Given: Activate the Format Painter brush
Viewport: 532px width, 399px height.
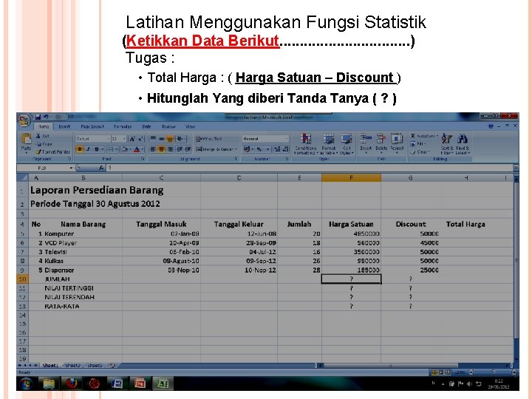Looking at the screenshot, I should (x=52, y=151).
